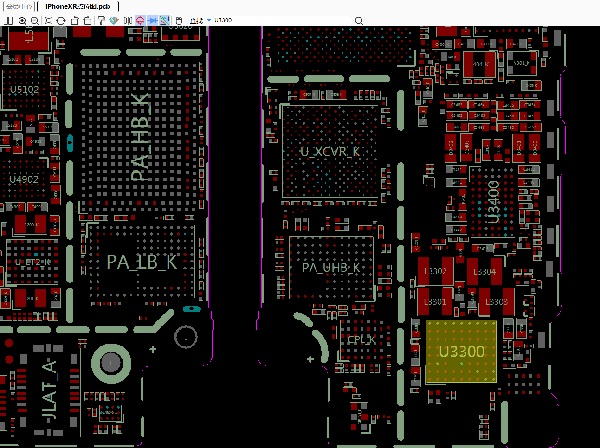Screen dimensions: 600x448
Task: Click the zoom in magnifier icon
Action: tap(22, 20)
